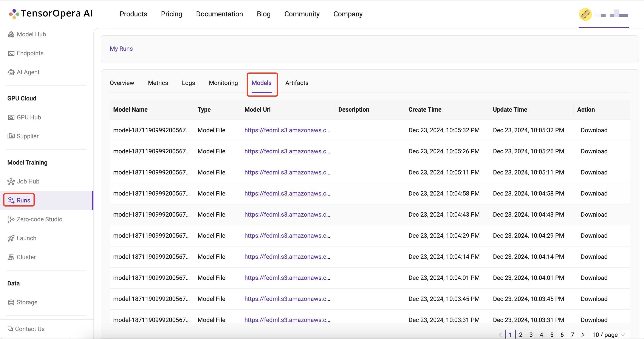The height and width of the screenshot is (339, 644).
Task: Download model created at 10:04:29 PM
Action: point(594,236)
